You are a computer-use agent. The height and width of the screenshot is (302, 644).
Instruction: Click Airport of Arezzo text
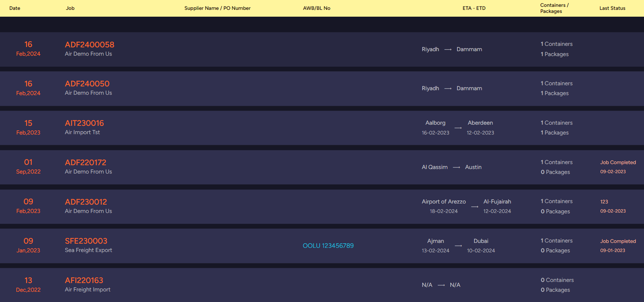pos(444,202)
